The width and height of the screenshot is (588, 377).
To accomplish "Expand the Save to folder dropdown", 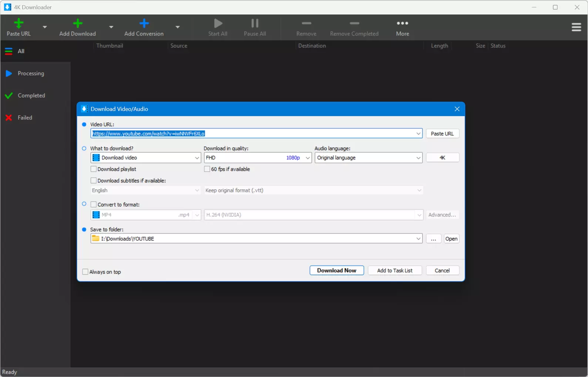I will [x=418, y=239].
